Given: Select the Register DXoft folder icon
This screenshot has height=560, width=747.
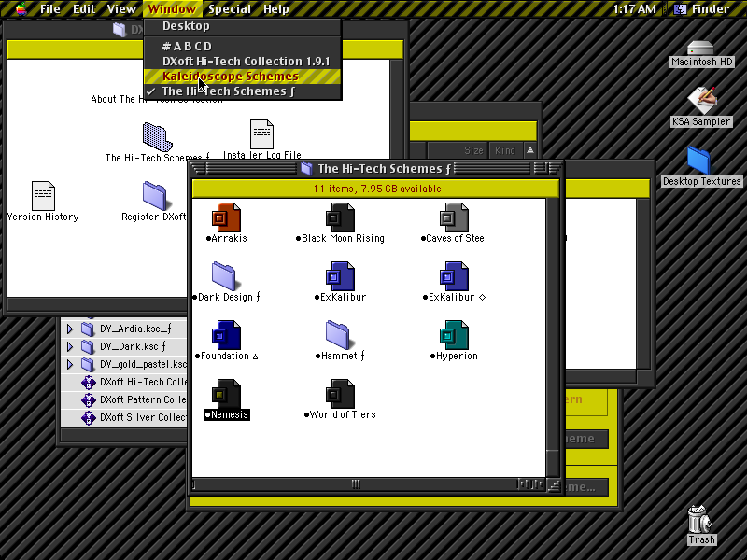Looking at the screenshot, I should coord(154,195).
